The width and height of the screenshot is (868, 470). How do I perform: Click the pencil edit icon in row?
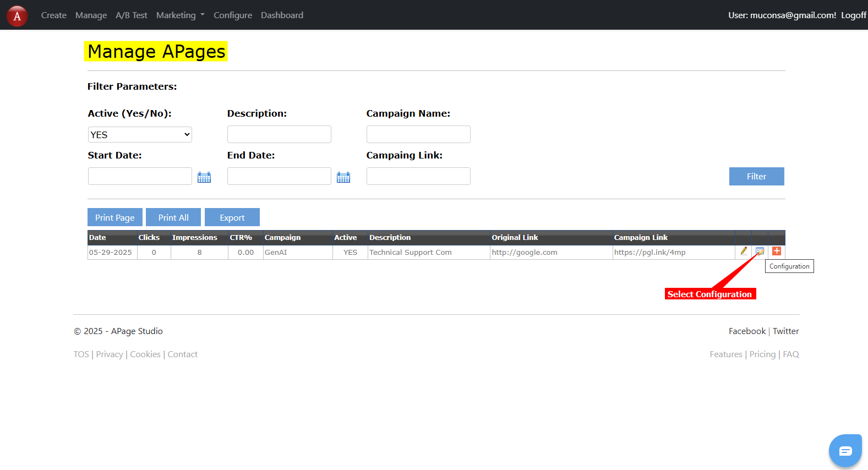click(744, 251)
